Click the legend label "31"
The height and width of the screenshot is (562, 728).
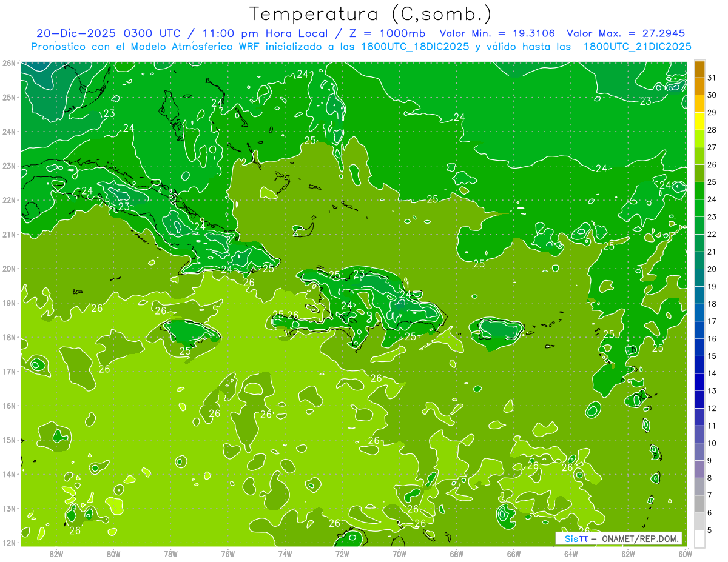712,78
